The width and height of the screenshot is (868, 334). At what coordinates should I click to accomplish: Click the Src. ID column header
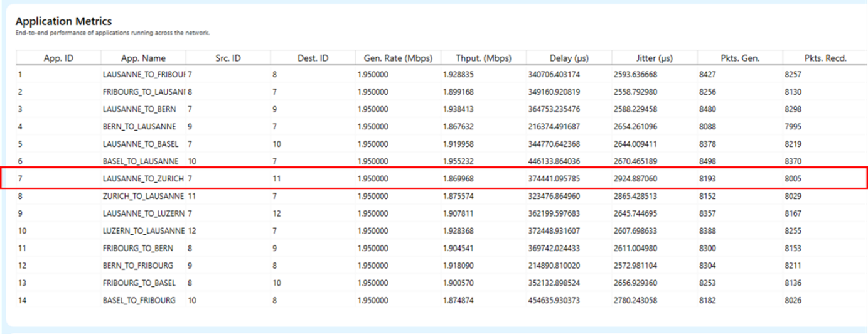[228, 58]
